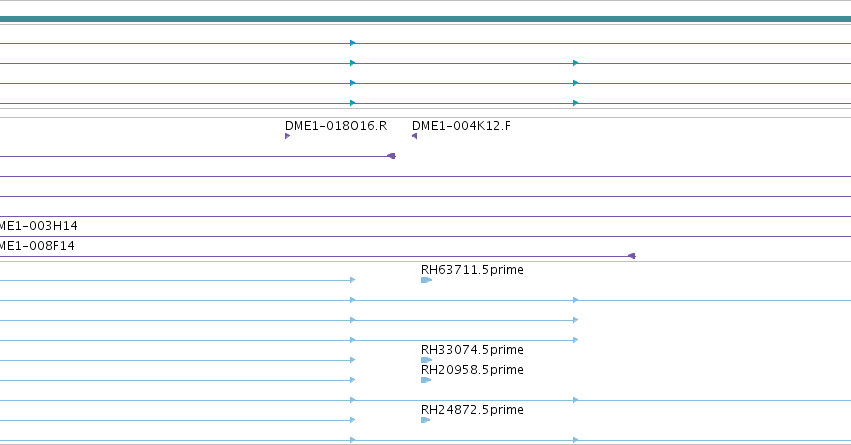This screenshot has width=851, height=445.
Task: Select the RH33074.5prime label
Action: (x=472, y=349)
